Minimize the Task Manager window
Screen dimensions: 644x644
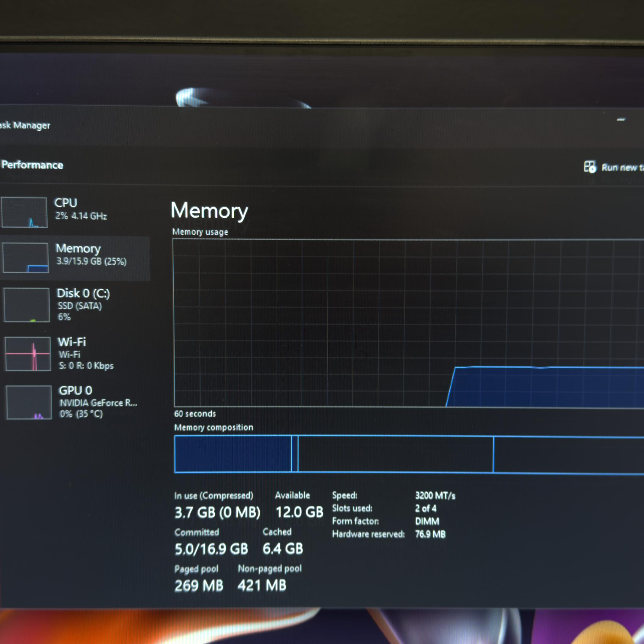click(621, 119)
